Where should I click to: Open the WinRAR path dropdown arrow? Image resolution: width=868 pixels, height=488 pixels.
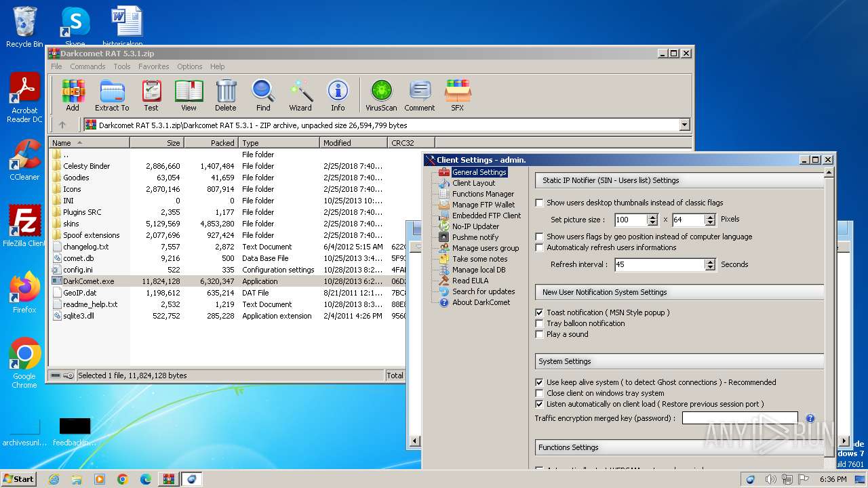pos(684,125)
